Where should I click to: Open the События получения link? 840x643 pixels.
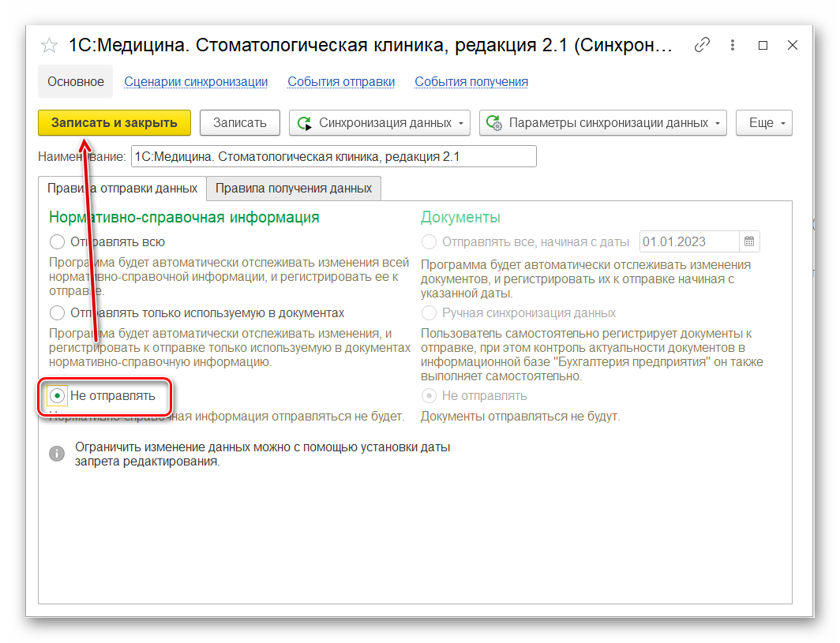[x=471, y=81]
